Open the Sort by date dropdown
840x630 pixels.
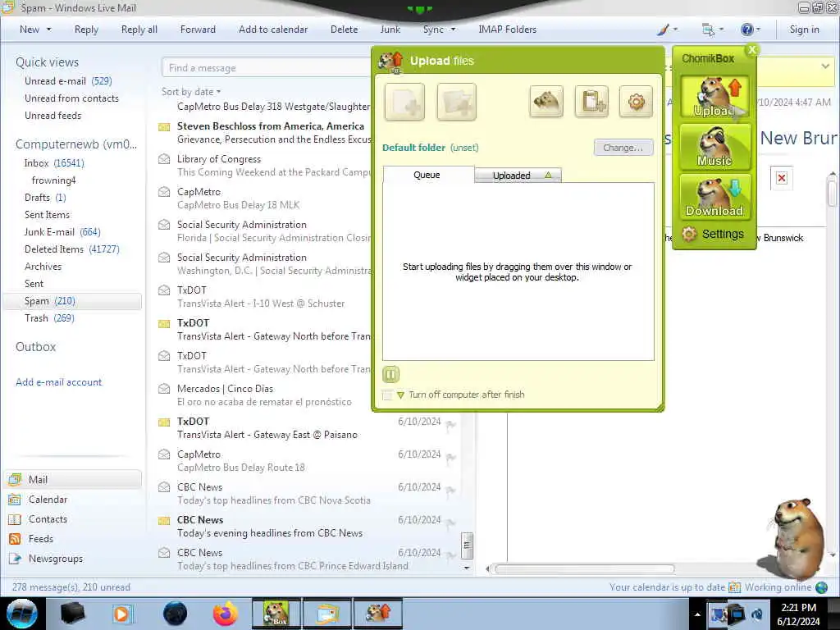[x=191, y=92]
